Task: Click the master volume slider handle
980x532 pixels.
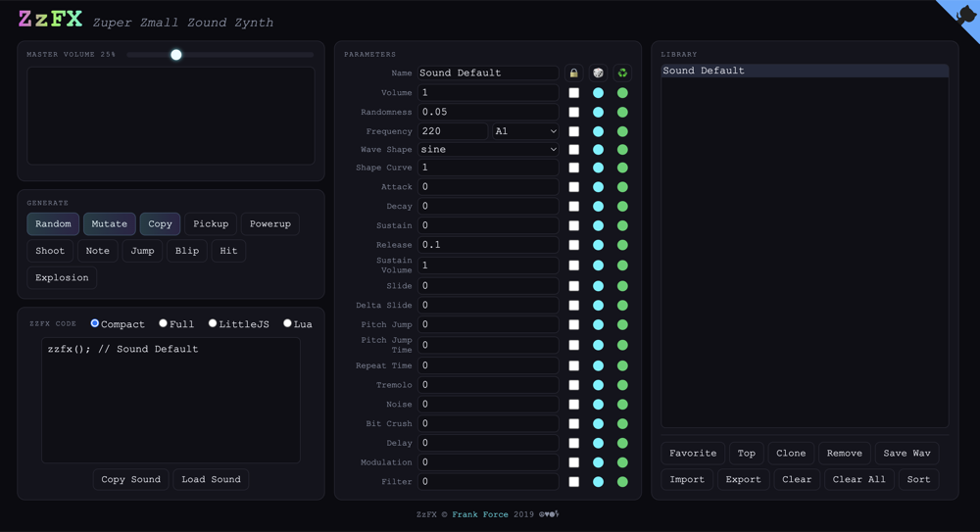Action: 176,55
